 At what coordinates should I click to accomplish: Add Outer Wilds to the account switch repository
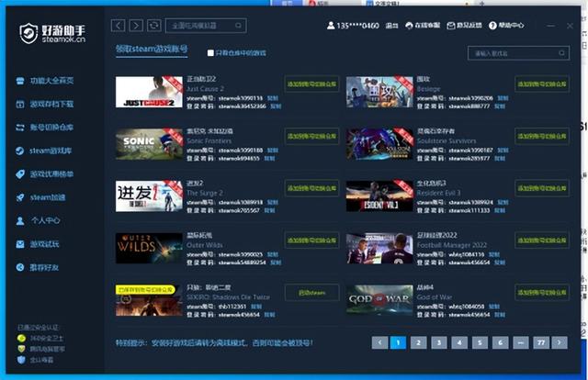[311, 240]
